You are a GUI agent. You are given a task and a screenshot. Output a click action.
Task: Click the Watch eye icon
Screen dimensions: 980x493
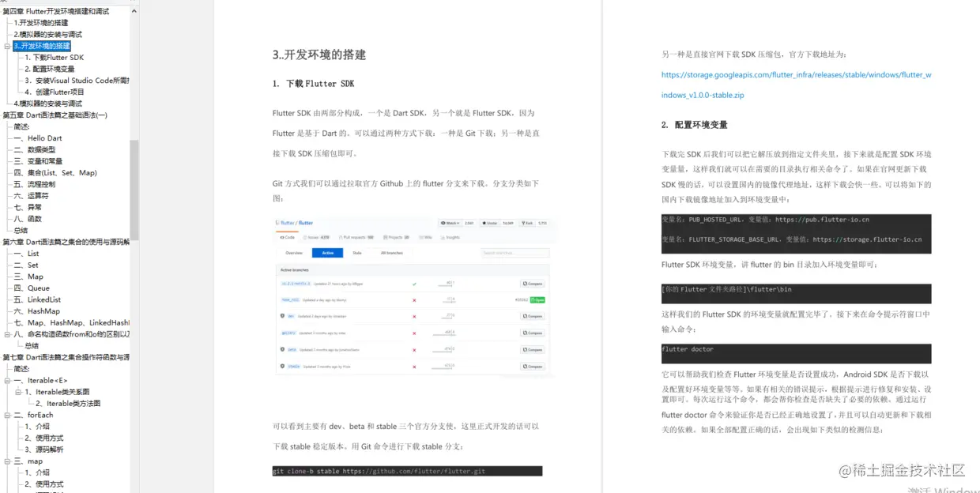(443, 223)
